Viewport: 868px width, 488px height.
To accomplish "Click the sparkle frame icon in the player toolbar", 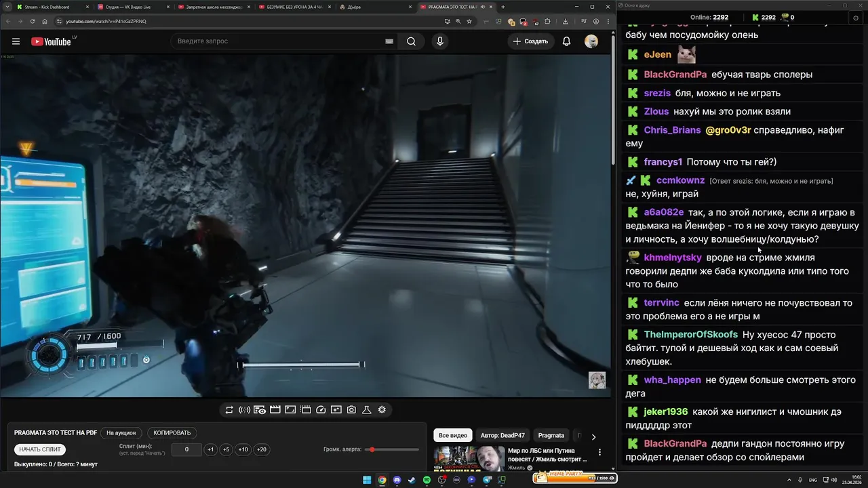I will pos(336,410).
